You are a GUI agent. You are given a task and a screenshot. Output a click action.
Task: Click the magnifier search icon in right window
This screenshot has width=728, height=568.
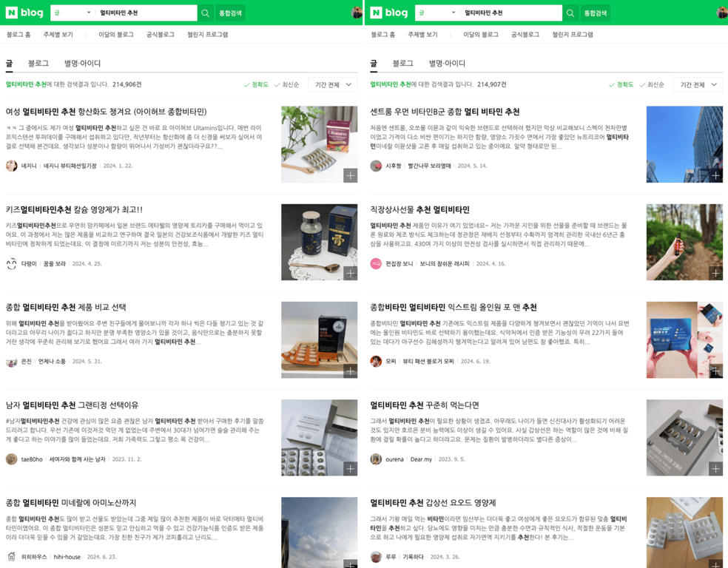(570, 13)
